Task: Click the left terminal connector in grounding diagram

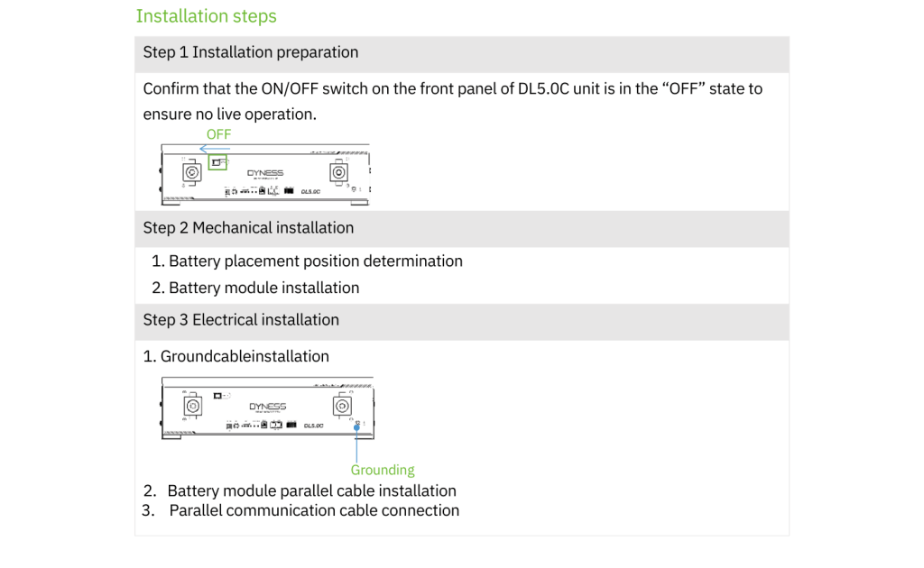Action: [192, 407]
